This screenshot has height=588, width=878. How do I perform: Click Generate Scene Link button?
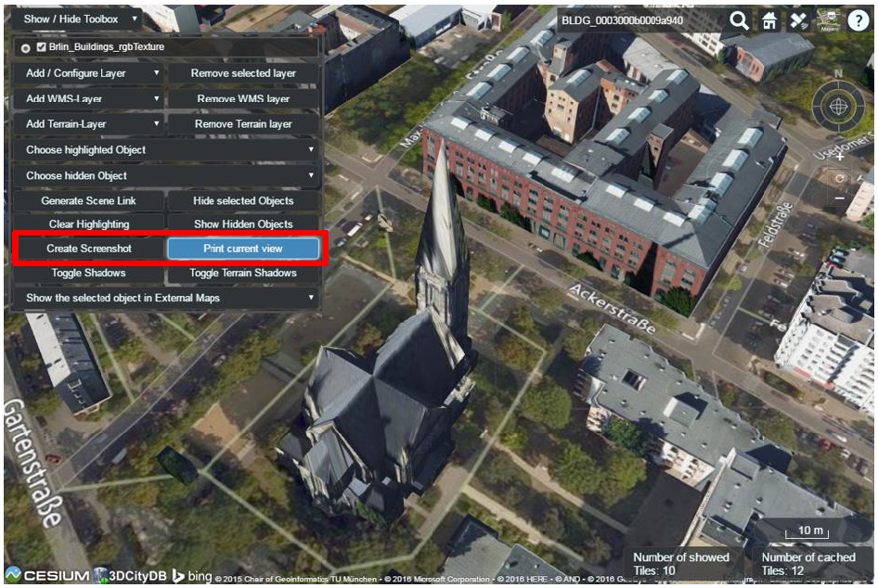(x=88, y=201)
